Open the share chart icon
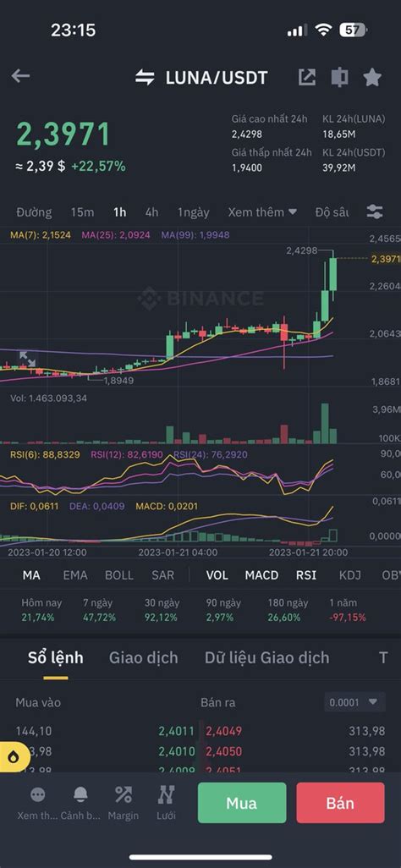 [307, 77]
